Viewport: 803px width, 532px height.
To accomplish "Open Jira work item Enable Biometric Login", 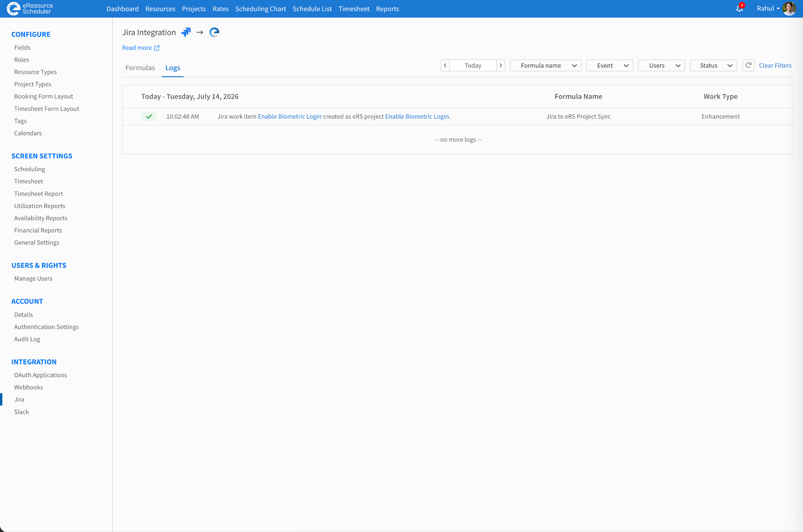I will [x=289, y=116].
